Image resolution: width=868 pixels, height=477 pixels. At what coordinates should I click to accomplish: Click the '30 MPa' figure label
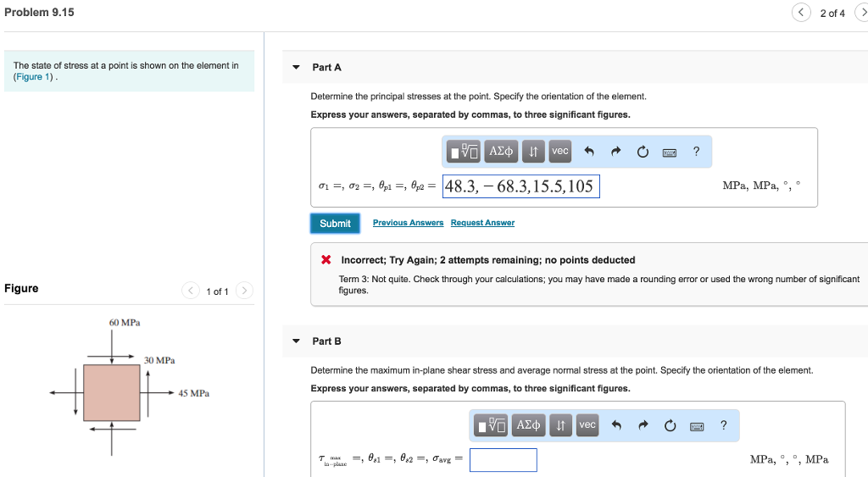click(x=159, y=360)
